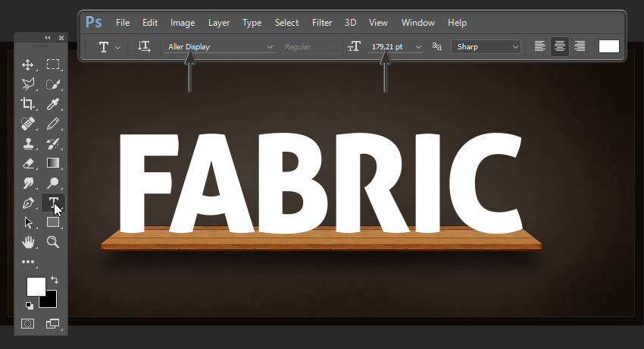This screenshot has height=349, width=644.
Task: Select the Horizontal Type tool
Action: (x=53, y=203)
